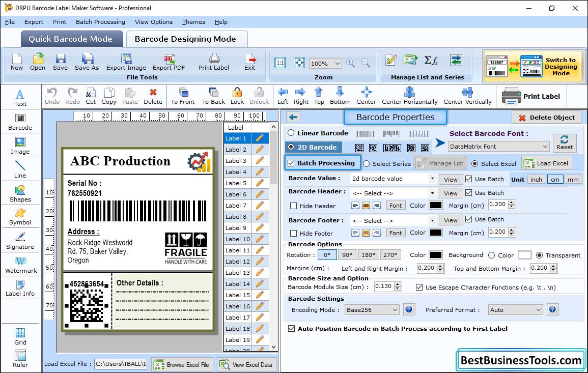Center Horizontally align the object
588x373 pixels.
tap(409, 96)
